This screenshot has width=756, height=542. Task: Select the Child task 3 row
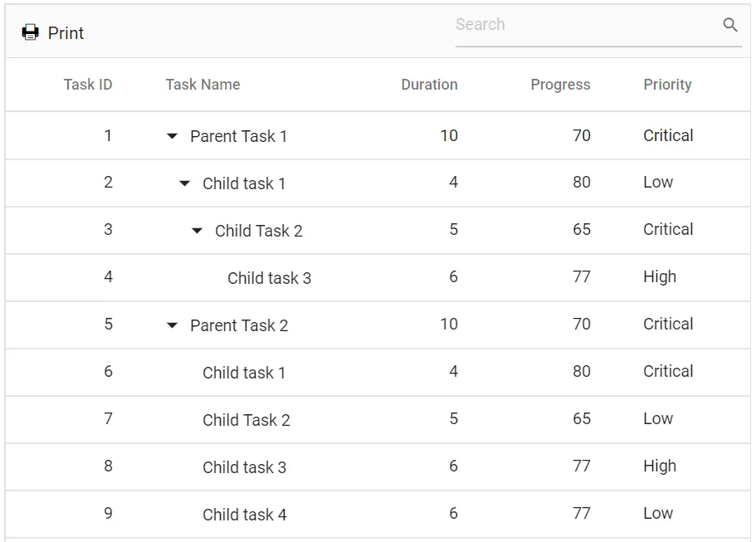click(x=270, y=277)
